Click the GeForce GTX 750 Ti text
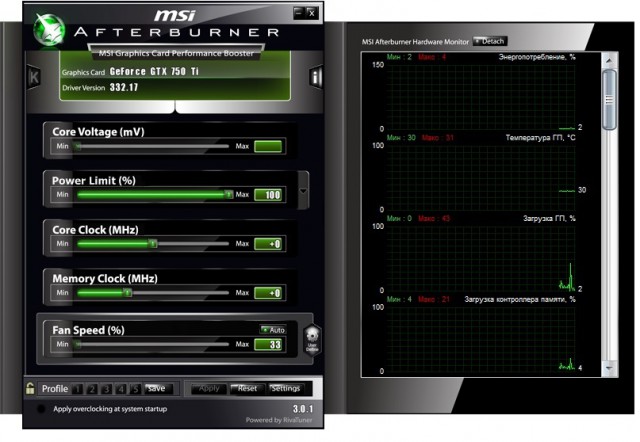 (x=154, y=71)
